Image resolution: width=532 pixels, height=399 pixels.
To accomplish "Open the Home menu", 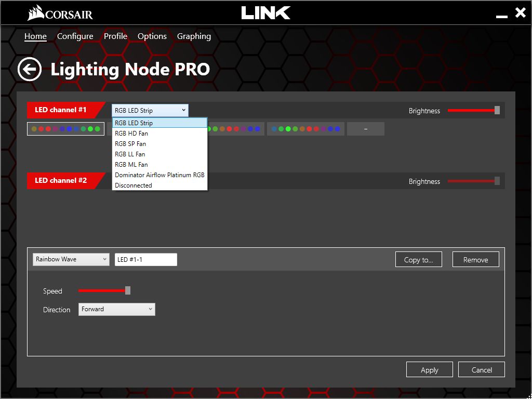I will (x=35, y=36).
